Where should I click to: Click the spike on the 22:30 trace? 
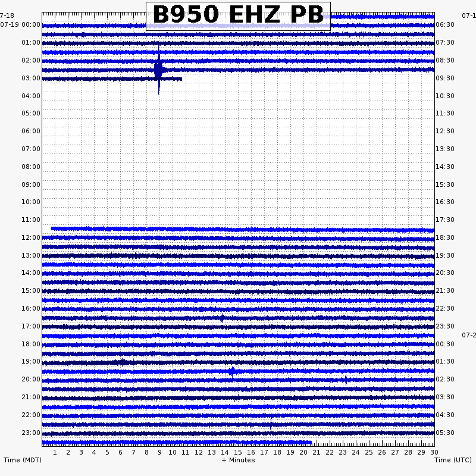271,424
